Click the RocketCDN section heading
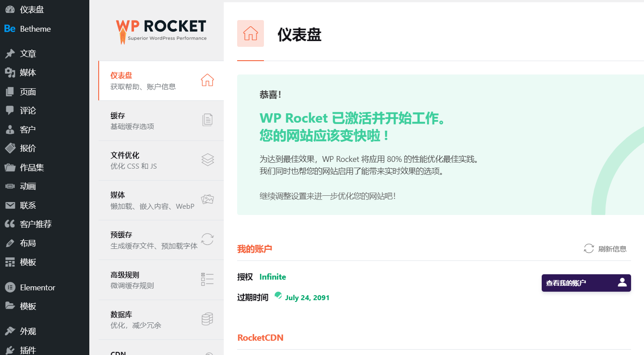 click(260, 338)
